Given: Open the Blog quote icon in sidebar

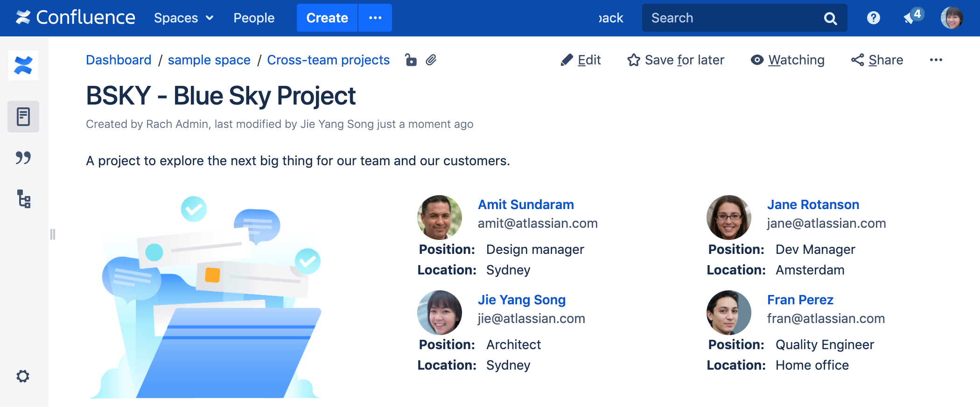Looking at the screenshot, I should coord(23,158).
